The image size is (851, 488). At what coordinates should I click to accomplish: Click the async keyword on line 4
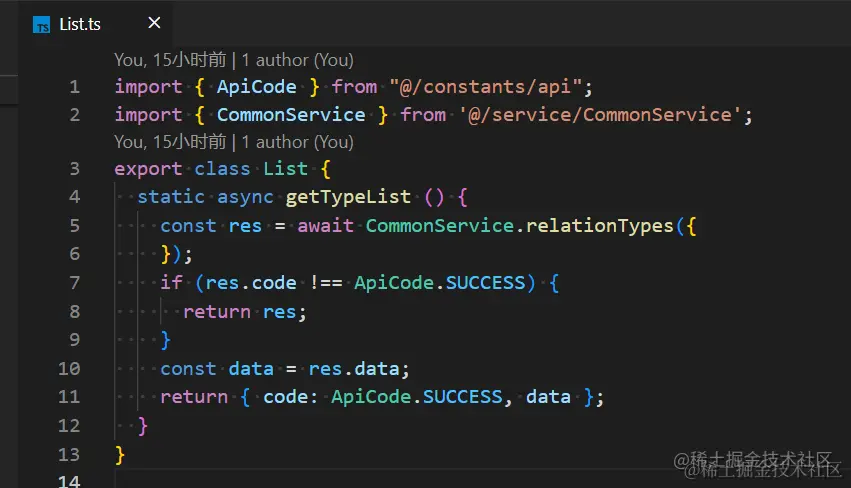click(x=245, y=197)
